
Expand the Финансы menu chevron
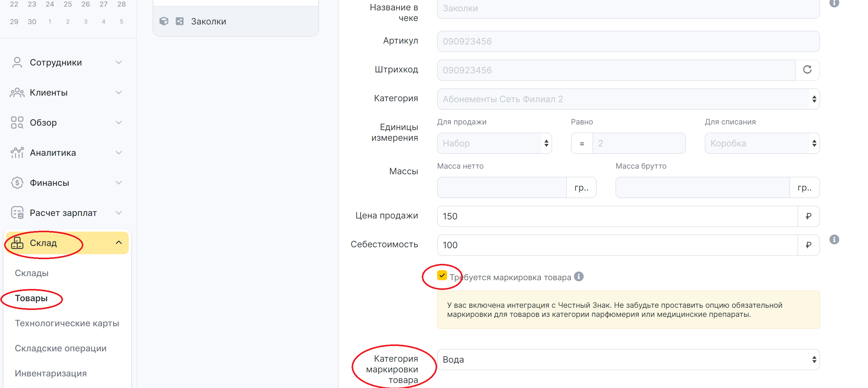point(119,182)
